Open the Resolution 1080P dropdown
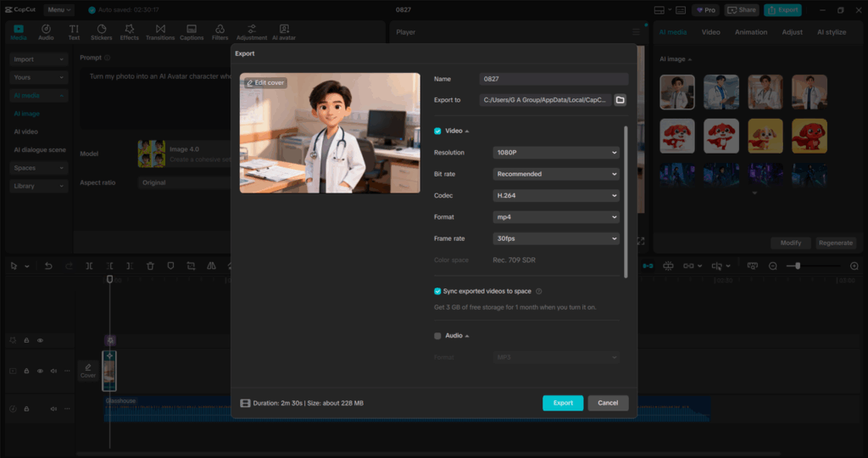This screenshot has height=458, width=868. [x=556, y=153]
